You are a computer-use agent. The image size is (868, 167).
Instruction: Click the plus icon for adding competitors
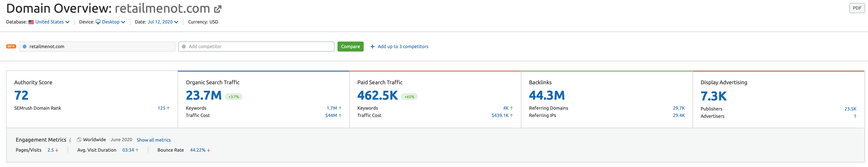372,47
